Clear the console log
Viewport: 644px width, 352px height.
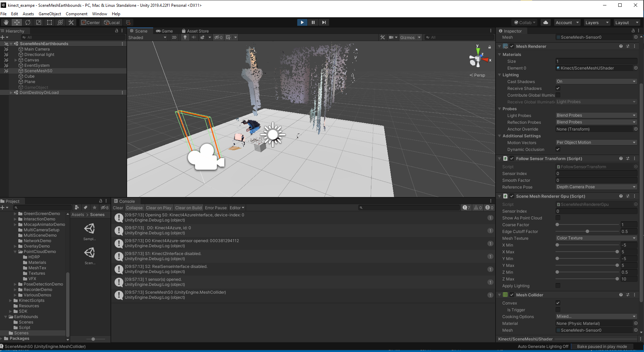point(118,208)
